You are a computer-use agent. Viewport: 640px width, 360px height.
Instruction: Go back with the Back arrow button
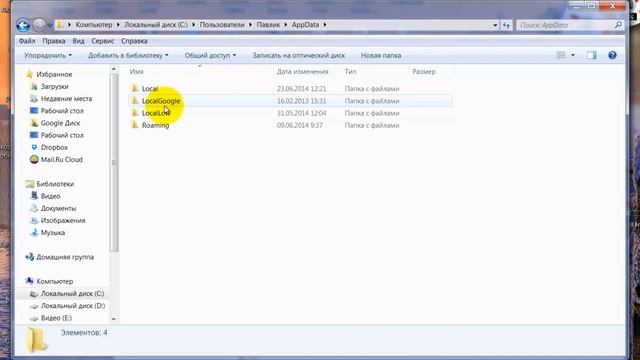point(23,25)
